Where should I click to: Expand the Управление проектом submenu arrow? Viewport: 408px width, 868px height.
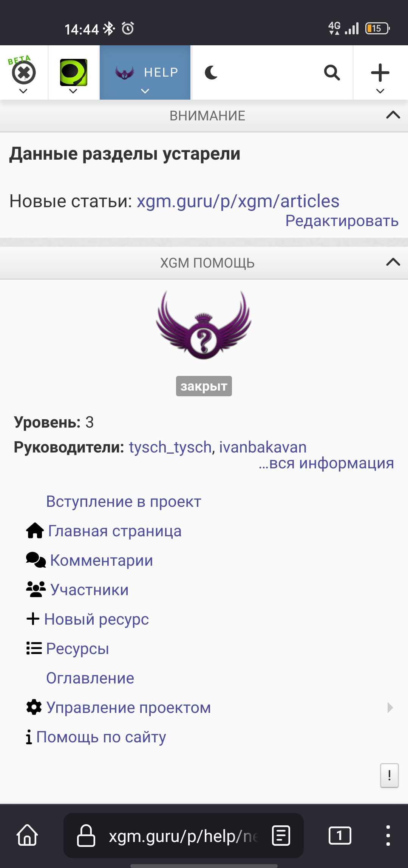(x=391, y=708)
